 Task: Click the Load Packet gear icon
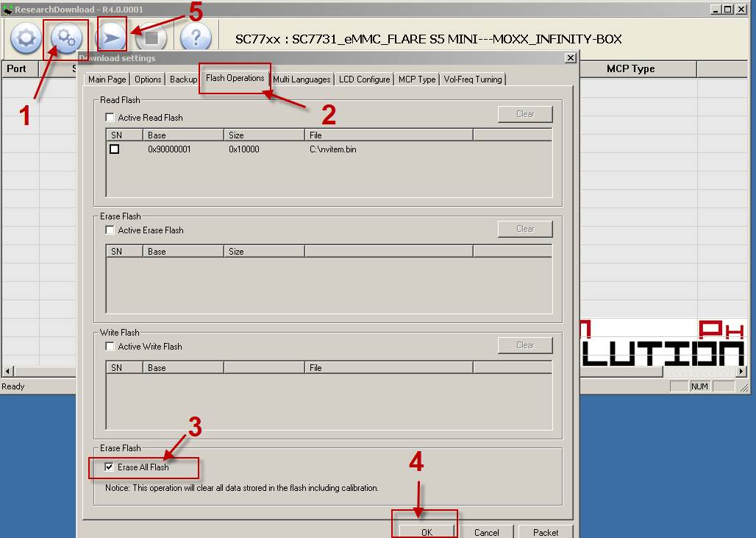point(26,38)
